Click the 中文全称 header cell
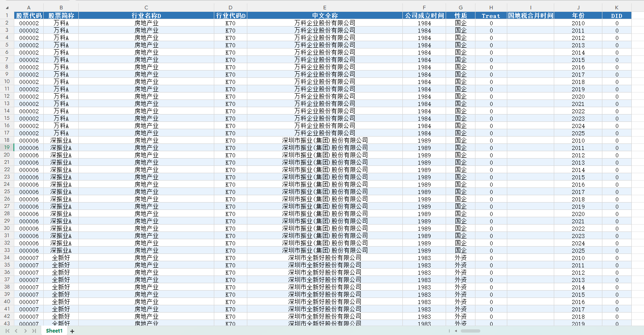The height and width of the screenshot is (335, 644). click(325, 15)
